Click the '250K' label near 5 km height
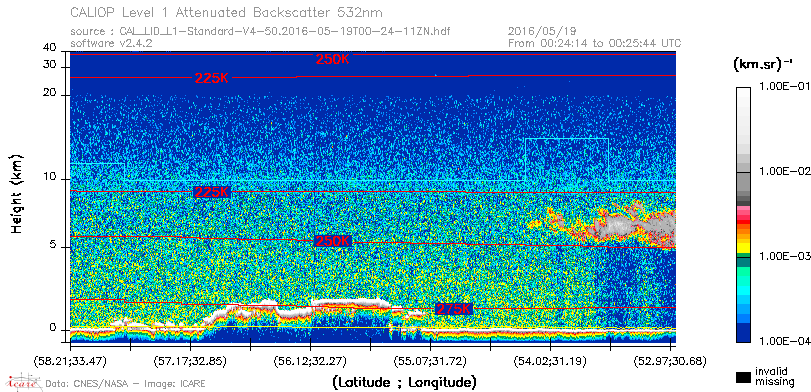The width and height of the screenshot is (811, 392). tap(333, 241)
